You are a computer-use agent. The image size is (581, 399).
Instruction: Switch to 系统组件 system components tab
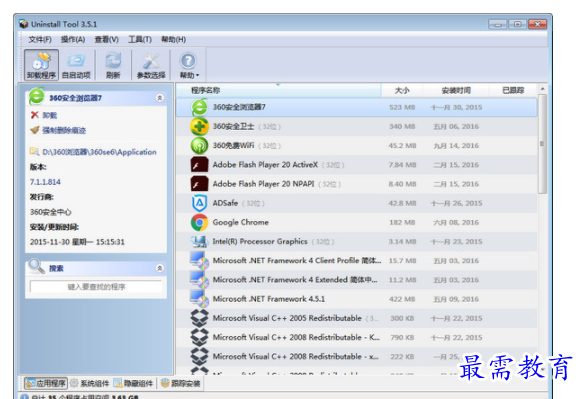pyautogui.click(x=90, y=383)
